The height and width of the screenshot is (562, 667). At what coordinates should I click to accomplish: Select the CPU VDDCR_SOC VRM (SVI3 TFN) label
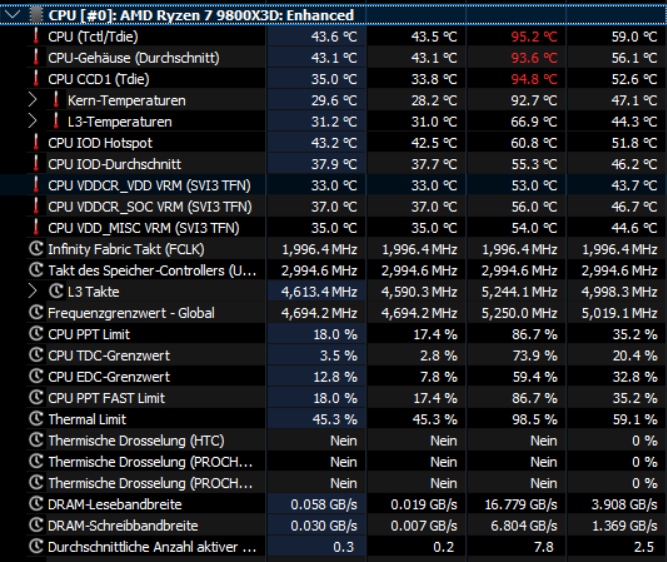150,207
